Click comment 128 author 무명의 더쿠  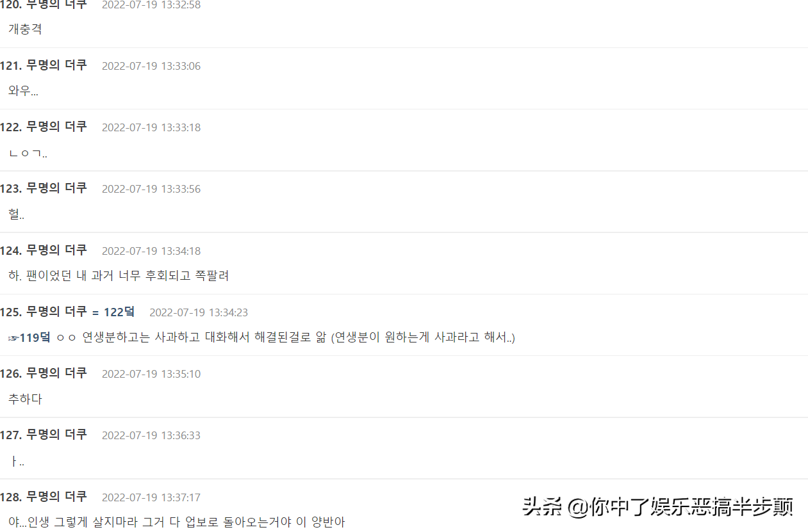click(56, 497)
